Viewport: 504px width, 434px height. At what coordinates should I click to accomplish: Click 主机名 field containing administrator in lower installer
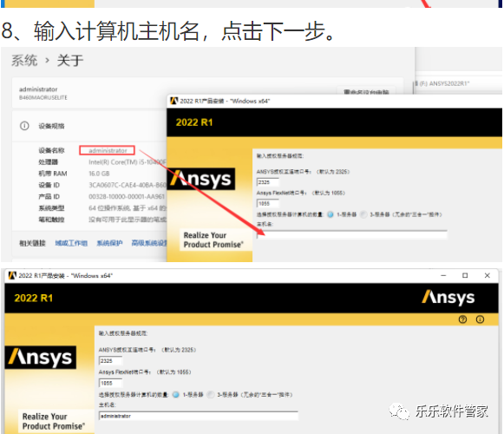199,416
